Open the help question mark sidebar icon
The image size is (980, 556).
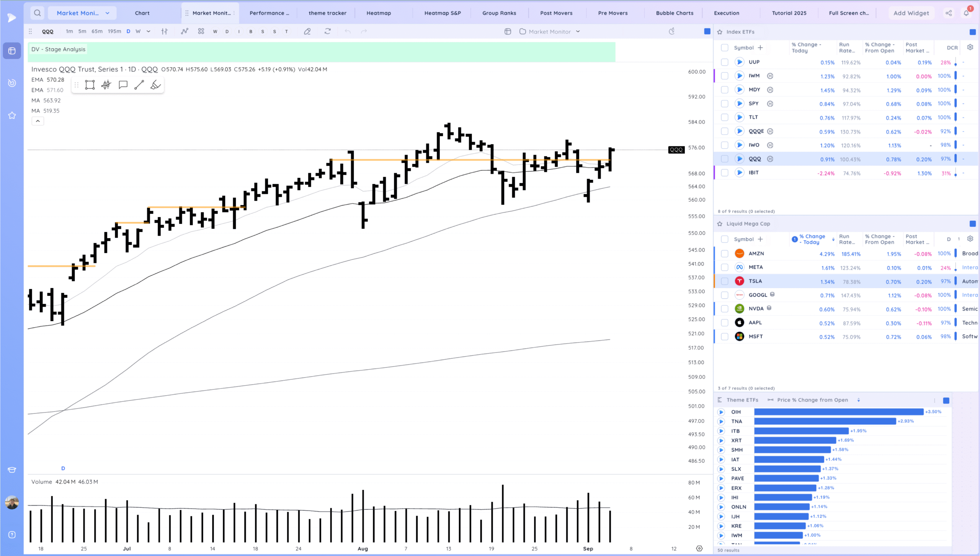pyautogui.click(x=12, y=535)
